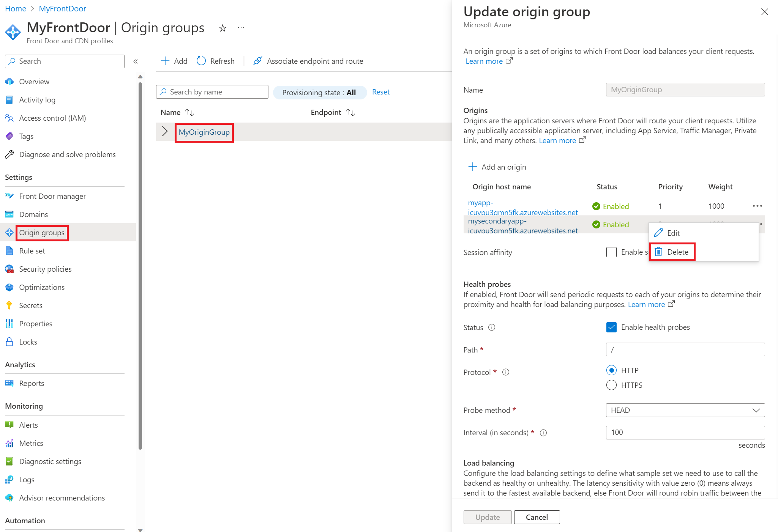Click the Origin groups icon in sidebar

(11, 232)
